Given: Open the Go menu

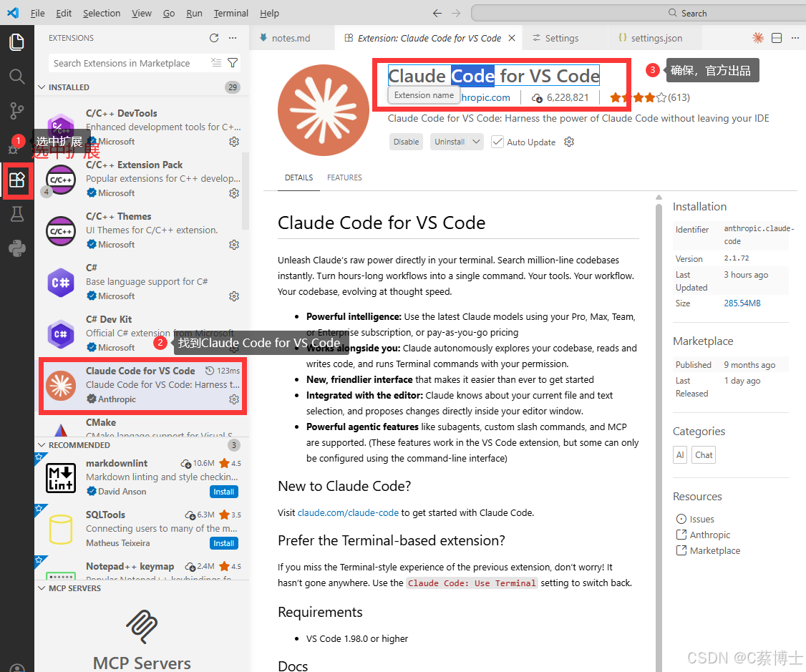Looking at the screenshot, I should [169, 14].
